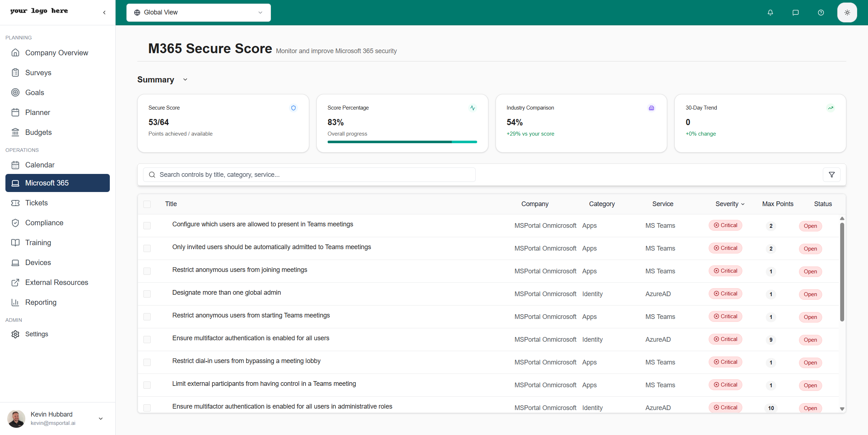Image resolution: width=868 pixels, height=435 pixels.
Task: Switch to the Microsoft 365 section
Action: [x=47, y=183]
